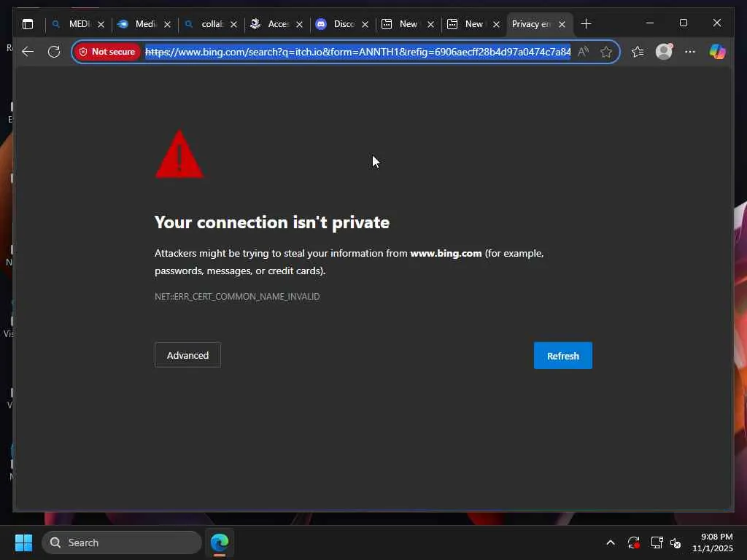Select the bing.com URL in the address bar
The height and width of the screenshot is (560, 747).
pyautogui.click(x=357, y=52)
